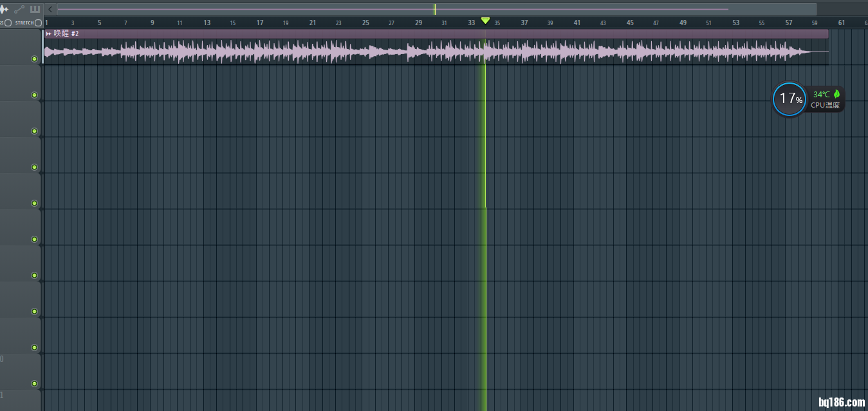Enable the STRETCH checkbox
The width and height of the screenshot is (868, 411).
coord(39,23)
